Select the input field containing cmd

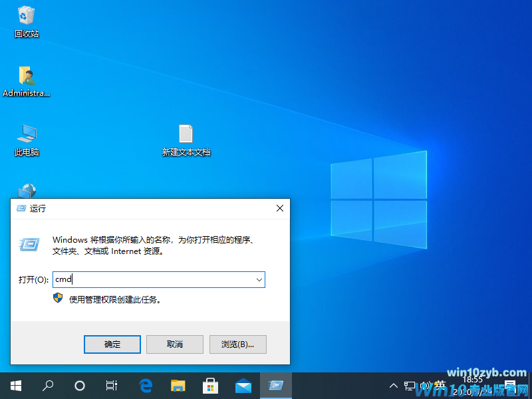tap(153, 279)
